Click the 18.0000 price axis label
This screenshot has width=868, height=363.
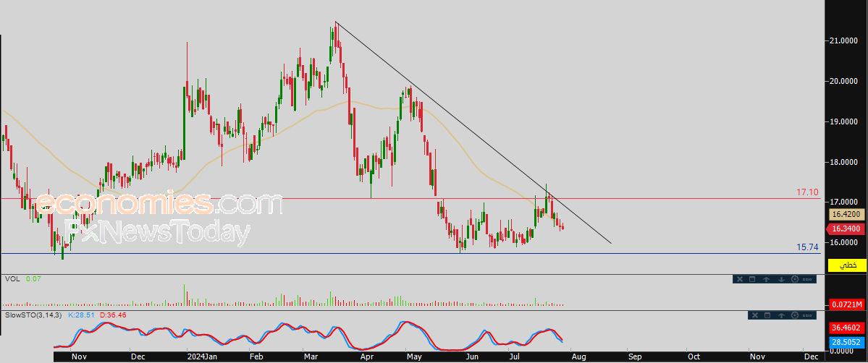tap(844, 163)
